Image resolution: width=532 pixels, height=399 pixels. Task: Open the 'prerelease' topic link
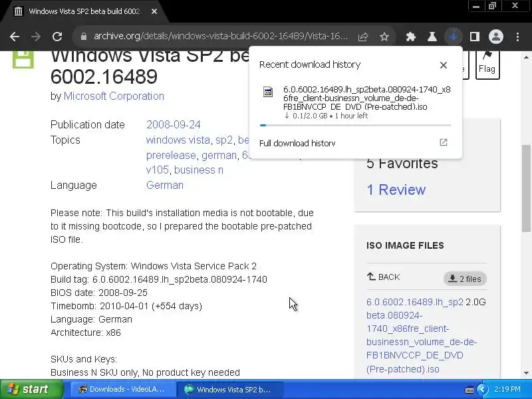click(x=171, y=155)
